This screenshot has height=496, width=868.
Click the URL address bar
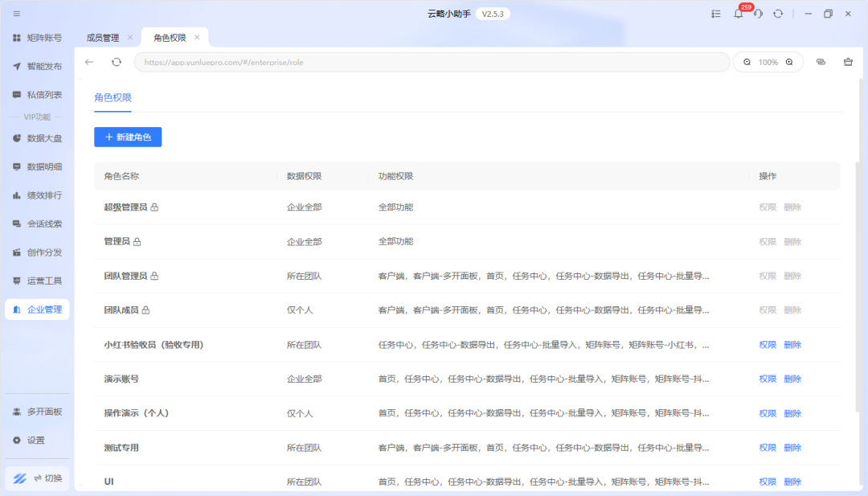(432, 62)
